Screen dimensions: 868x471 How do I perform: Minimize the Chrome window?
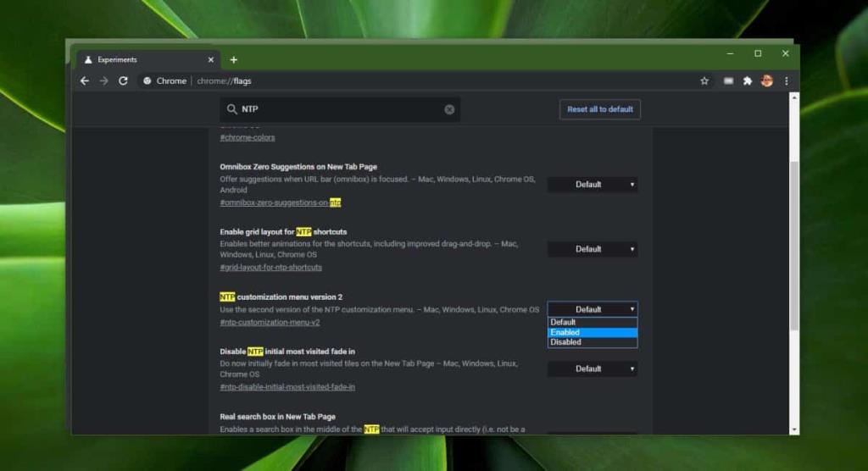pos(730,53)
